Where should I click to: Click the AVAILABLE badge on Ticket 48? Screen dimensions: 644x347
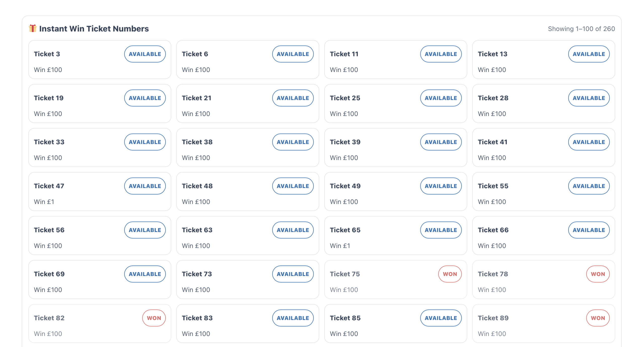tap(293, 186)
